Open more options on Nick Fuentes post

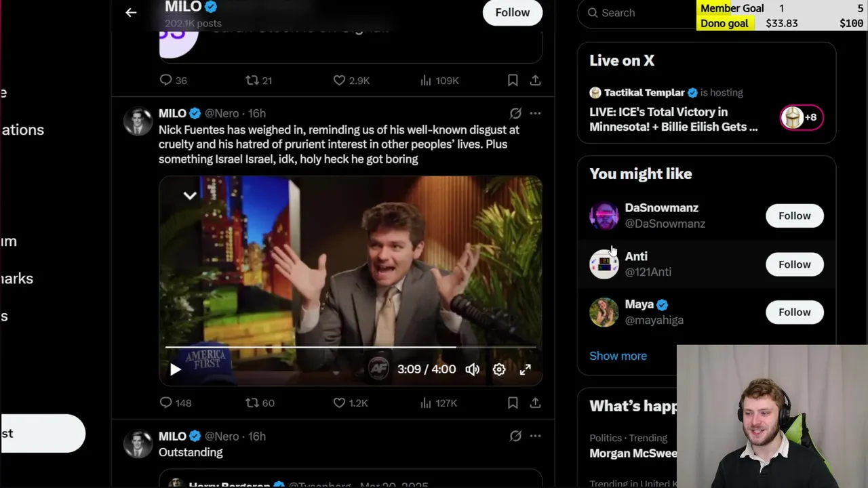535,113
